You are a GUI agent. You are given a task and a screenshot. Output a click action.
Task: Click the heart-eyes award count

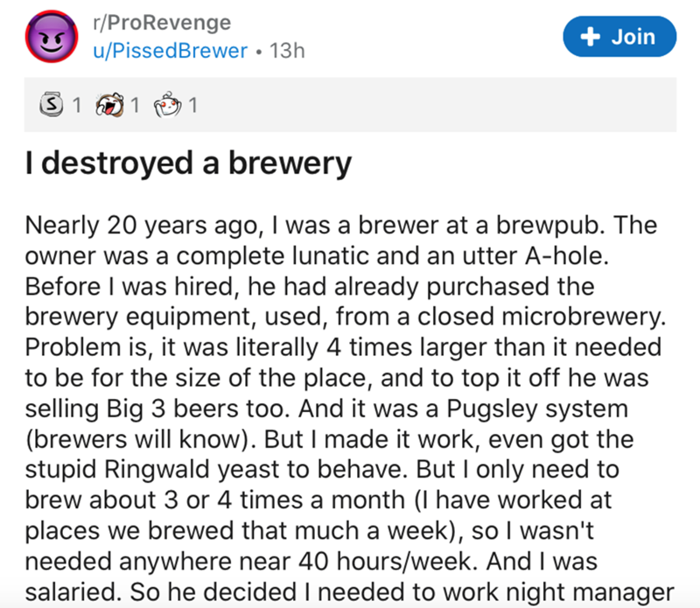click(x=192, y=107)
